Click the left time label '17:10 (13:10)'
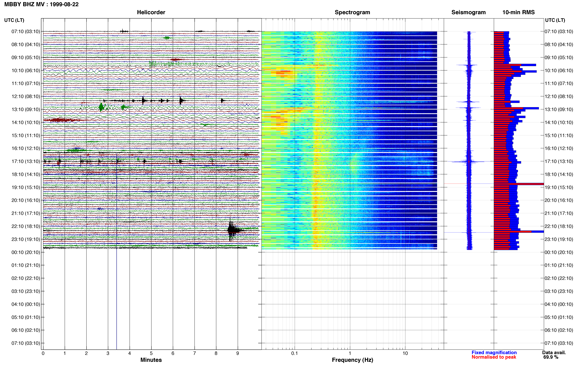 point(26,161)
